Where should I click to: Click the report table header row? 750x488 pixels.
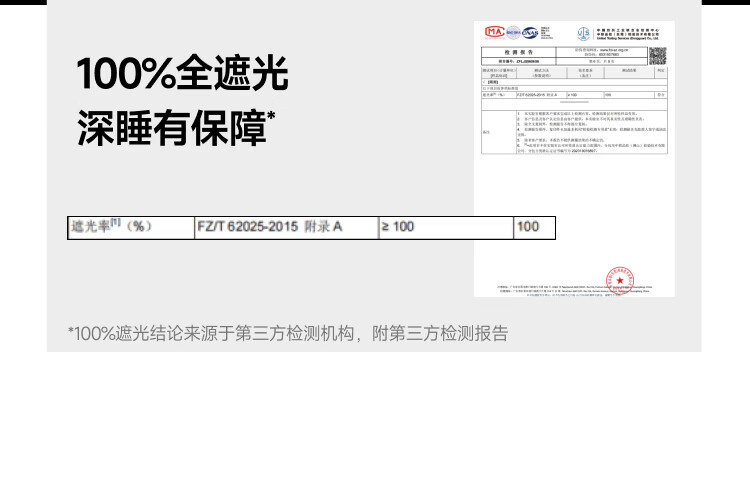click(x=574, y=73)
